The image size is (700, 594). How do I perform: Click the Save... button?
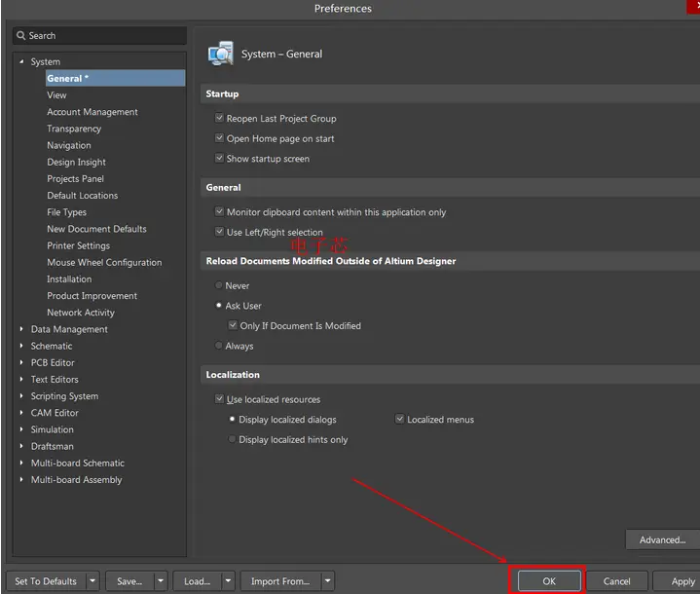(129, 581)
